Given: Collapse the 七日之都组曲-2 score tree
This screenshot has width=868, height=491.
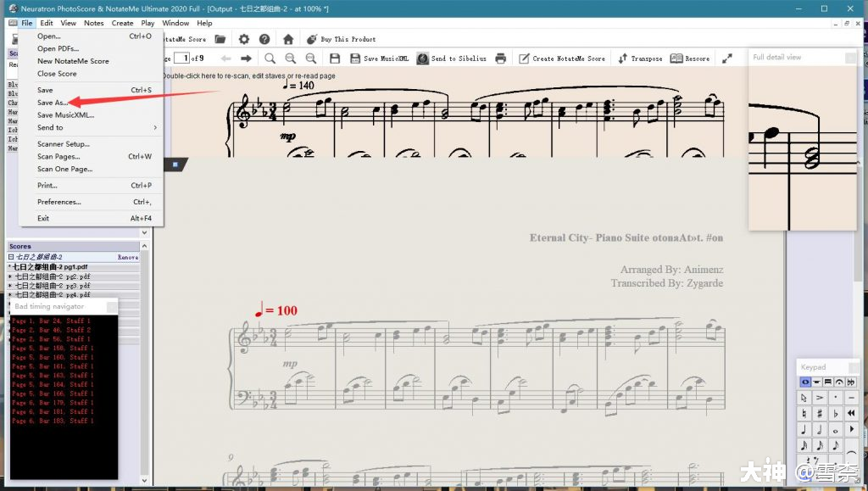Looking at the screenshot, I should [11, 257].
